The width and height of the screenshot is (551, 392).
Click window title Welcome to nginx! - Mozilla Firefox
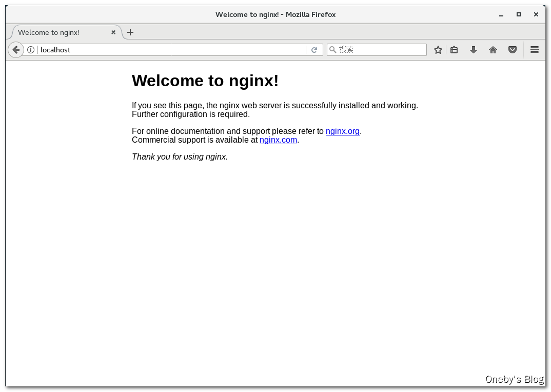[x=275, y=14]
